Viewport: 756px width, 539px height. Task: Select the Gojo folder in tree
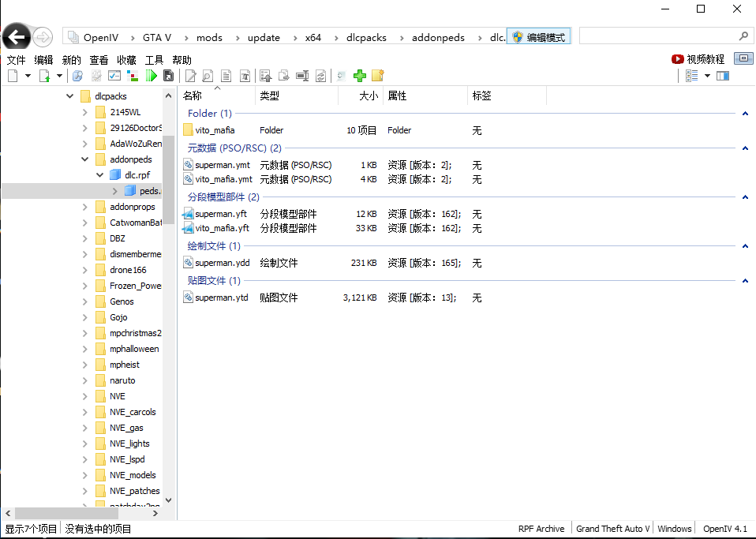point(118,317)
